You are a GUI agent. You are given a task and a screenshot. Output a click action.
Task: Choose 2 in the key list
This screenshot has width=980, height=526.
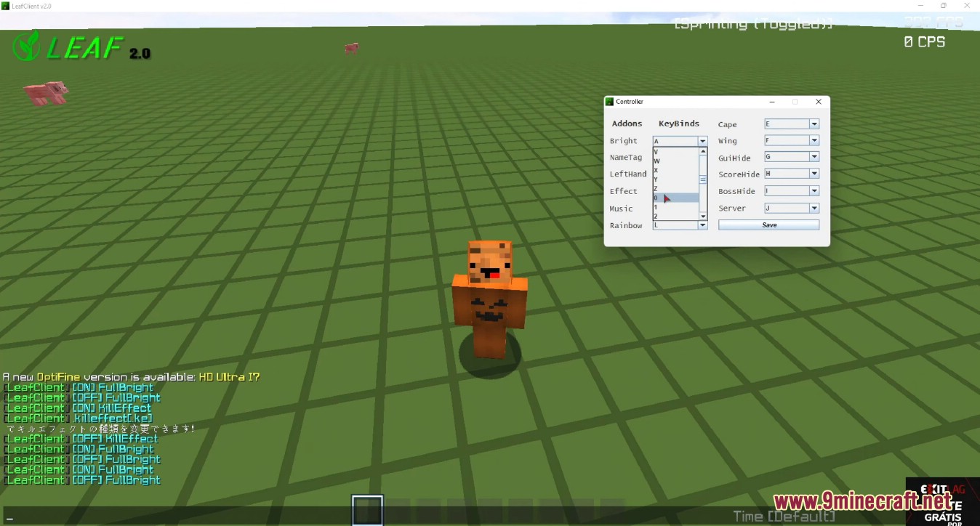click(676, 216)
